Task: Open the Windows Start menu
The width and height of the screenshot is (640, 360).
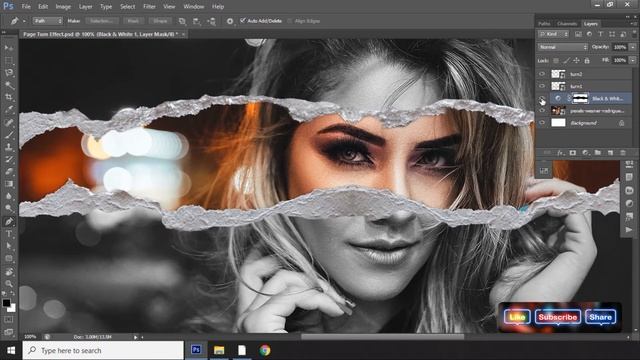Action: 11,350
